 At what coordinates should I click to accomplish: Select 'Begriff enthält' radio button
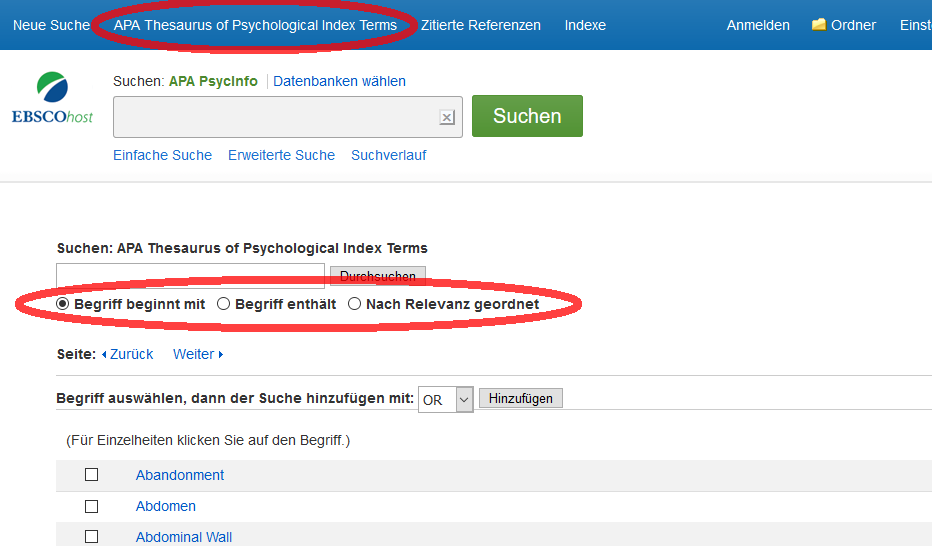[223, 304]
